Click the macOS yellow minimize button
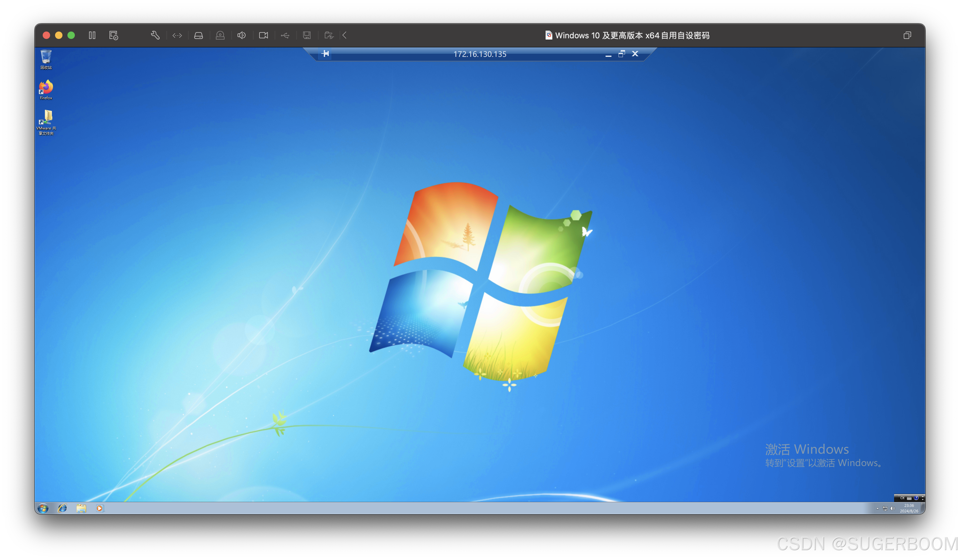Screen dimensions: 960x560 (x=59, y=36)
